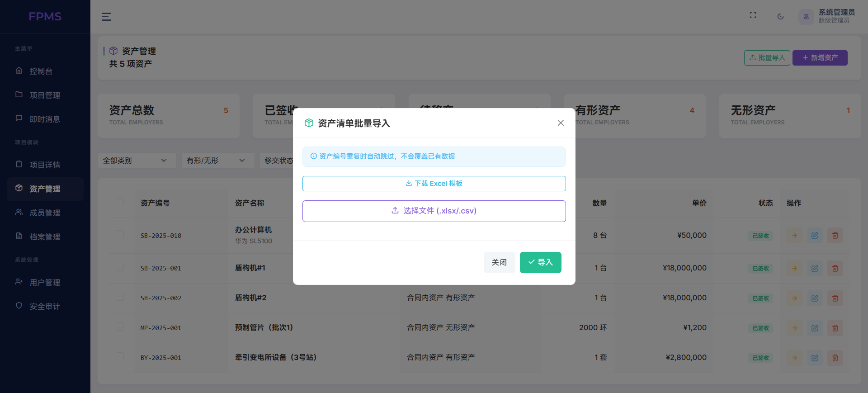Download the Excel template
This screenshot has height=393, width=868.
tap(434, 184)
